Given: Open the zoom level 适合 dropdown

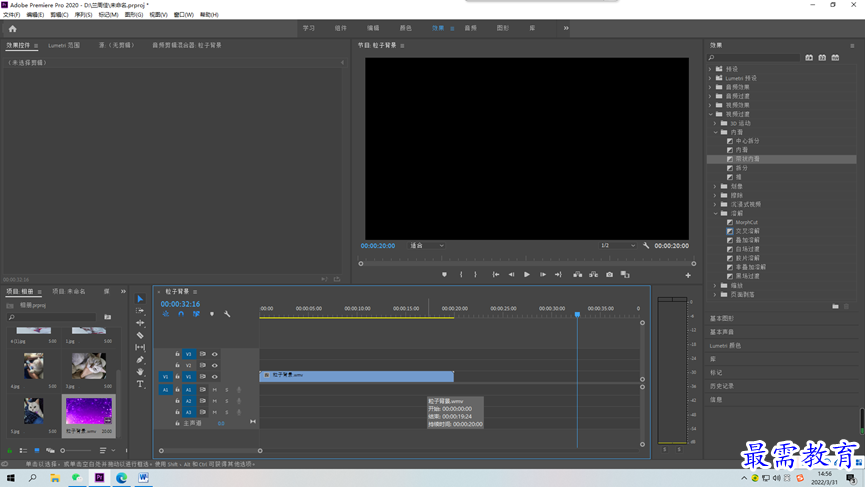Looking at the screenshot, I should pos(426,245).
